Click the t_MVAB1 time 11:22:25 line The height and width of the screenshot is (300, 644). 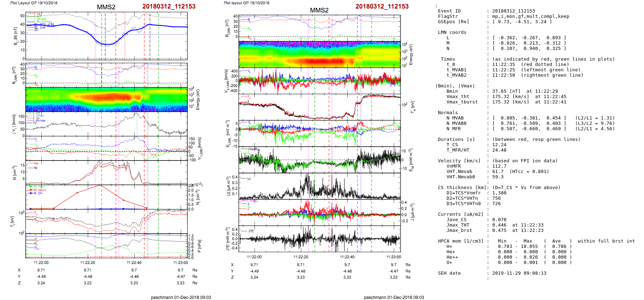(x=513, y=70)
